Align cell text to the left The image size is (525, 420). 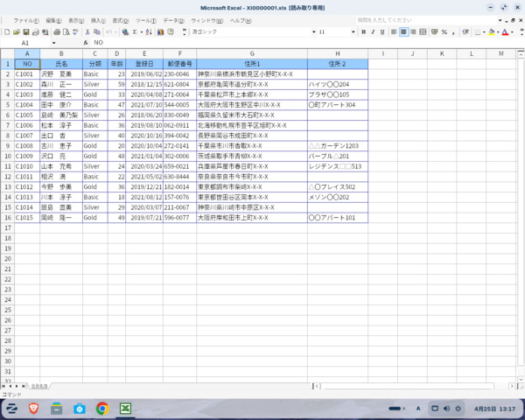tap(394, 32)
